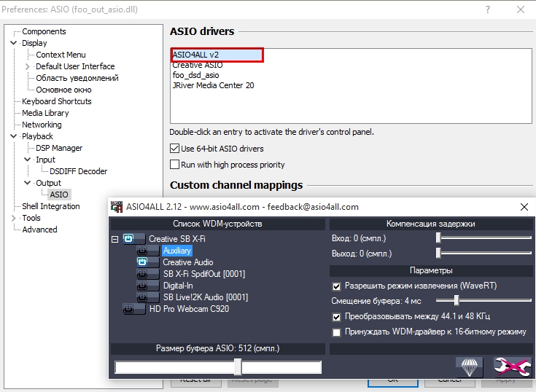Select Основное окно tree item
The height and width of the screenshot is (392, 536).
click(63, 90)
